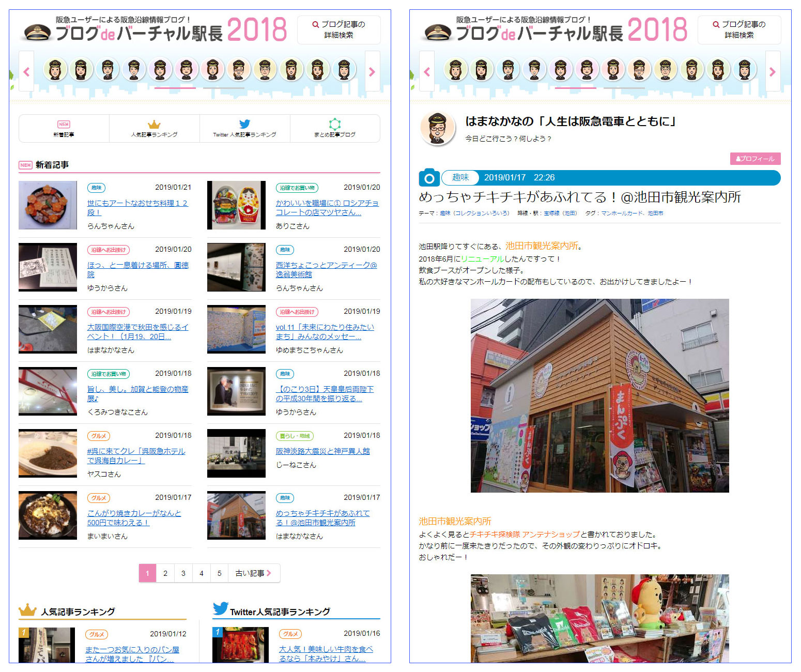801x672 pixels.
Task: Click the 沿線でお買い物 tag on the 加賀と能登の物産展 entry
Action: (109, 374)
